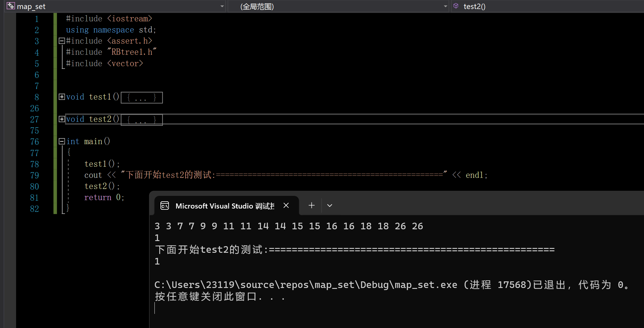Open the map_set project dropdown

pyautogui.click(x=222, y=6)
